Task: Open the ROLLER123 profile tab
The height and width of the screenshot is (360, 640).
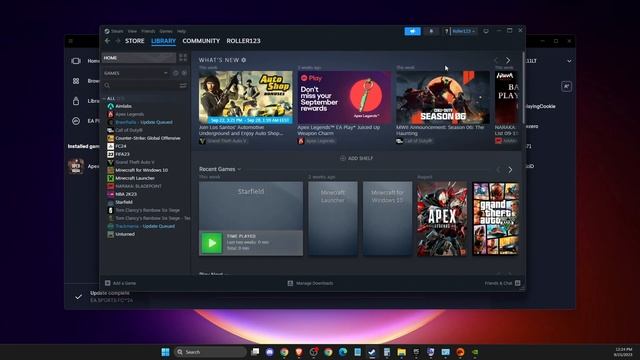Action: (243, 41)
